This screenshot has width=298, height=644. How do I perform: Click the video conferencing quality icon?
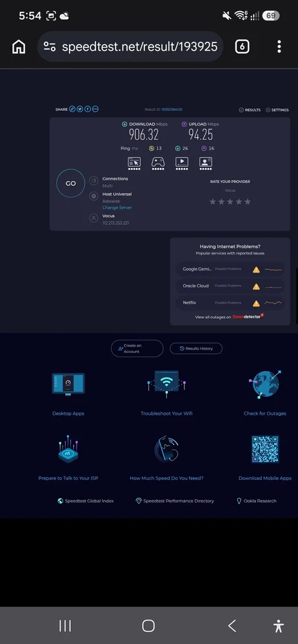click(x=206, y=162)
